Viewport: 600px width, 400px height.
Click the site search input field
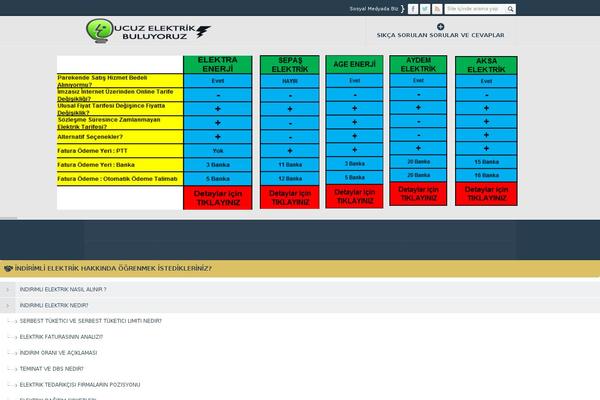(x=475, y=9)
